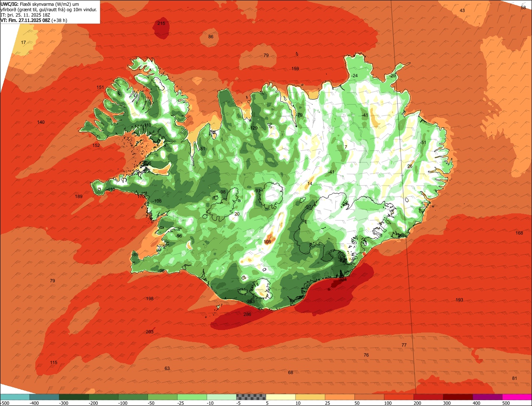532x406 pixels.
Task: Select the map value 159
Action: tap(295, 68)
